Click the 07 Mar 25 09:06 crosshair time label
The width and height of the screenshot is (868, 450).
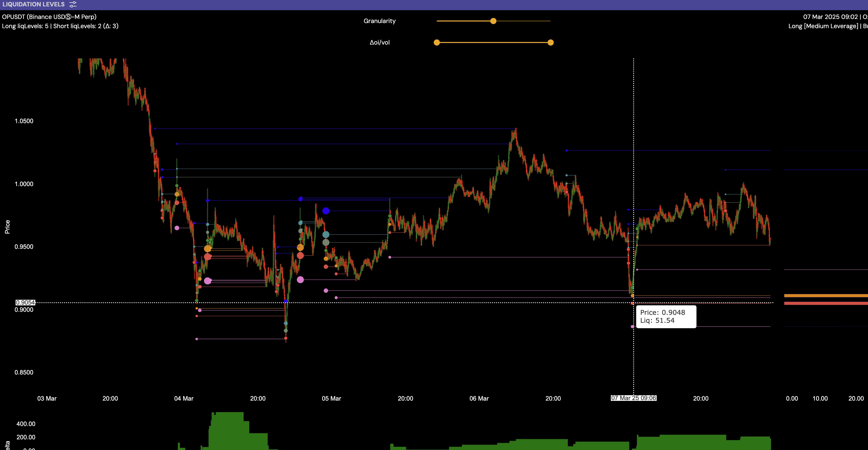coord(634,398)
